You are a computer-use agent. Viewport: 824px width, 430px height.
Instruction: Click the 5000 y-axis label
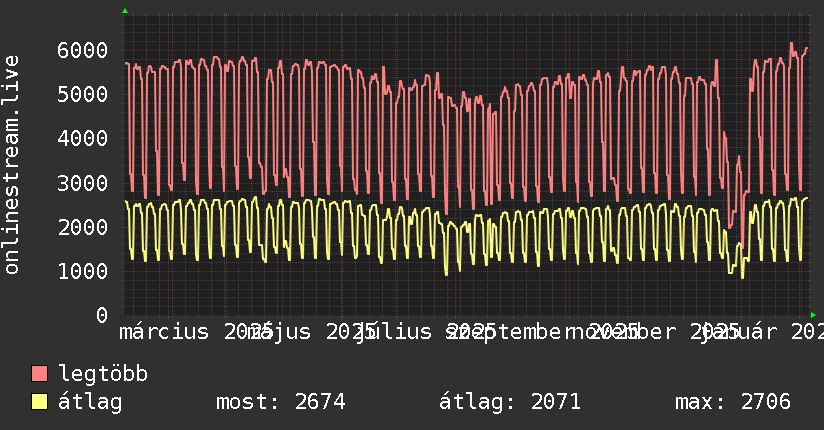83,95
